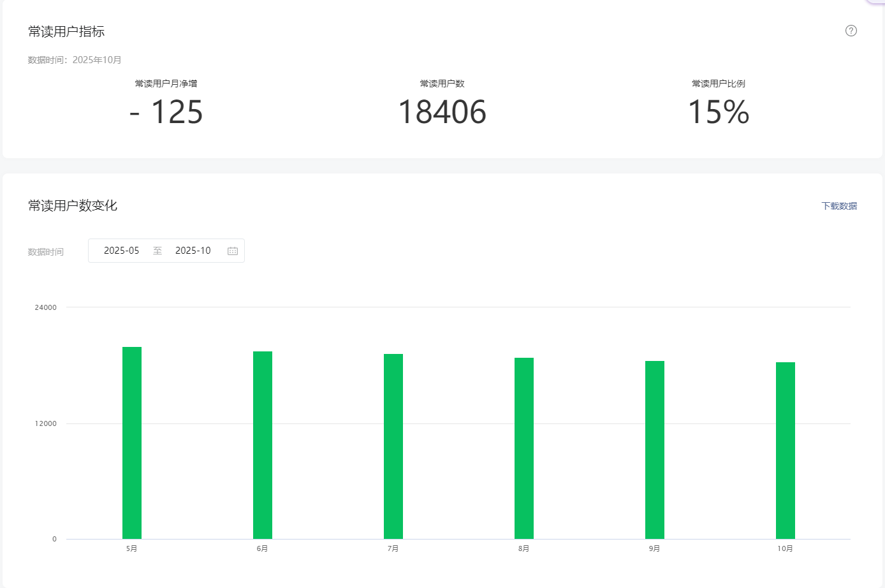The image size is (885, 588).
Task: Select the end month 2025-10 field
Action: pyautogui.click(x=193, y=251)
